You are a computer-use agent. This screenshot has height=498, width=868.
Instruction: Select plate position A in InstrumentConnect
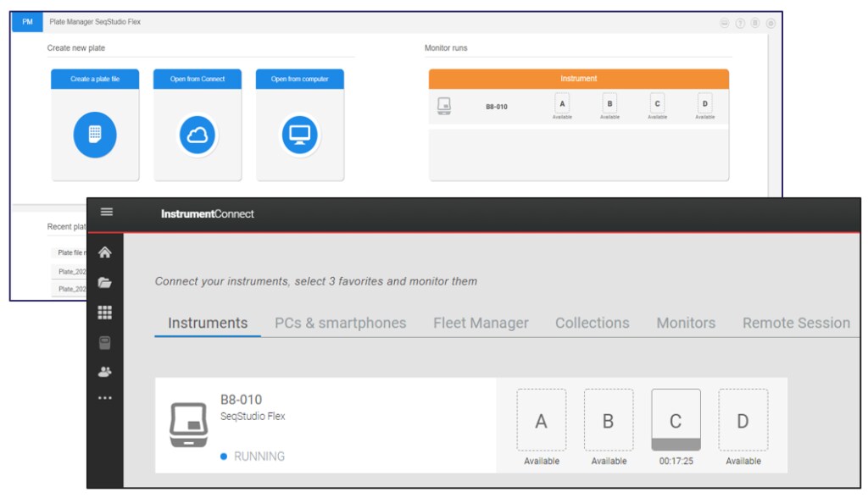[x=542, y=420]
